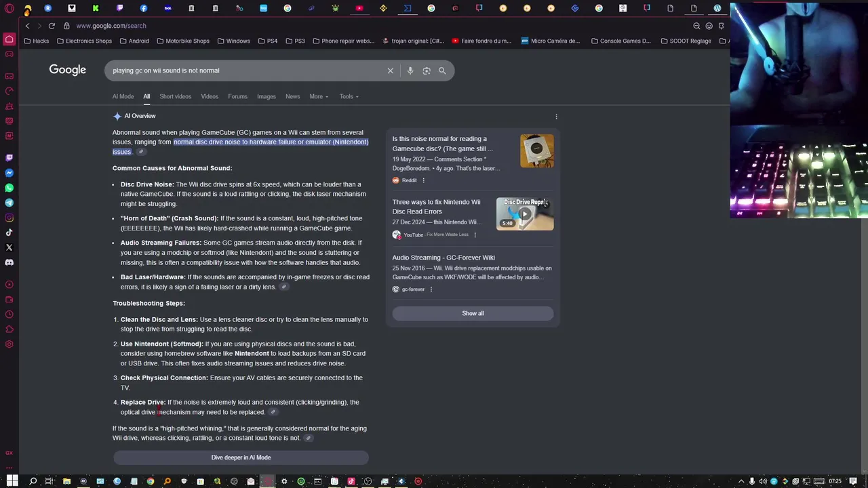Open 'Three ways to fix Nintendo Wii' result
The width and height of the screenshot is (868, 488).
[x=436, y=207]
